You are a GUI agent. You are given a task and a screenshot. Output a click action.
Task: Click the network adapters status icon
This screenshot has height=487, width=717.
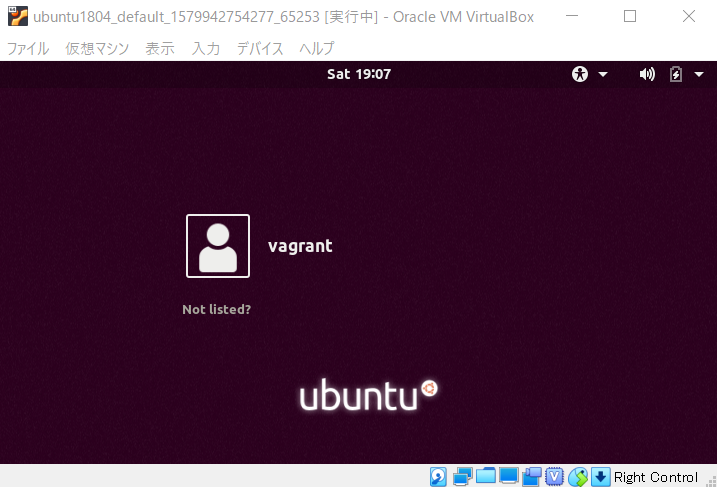pyautogui.click(x=462, y=477)
